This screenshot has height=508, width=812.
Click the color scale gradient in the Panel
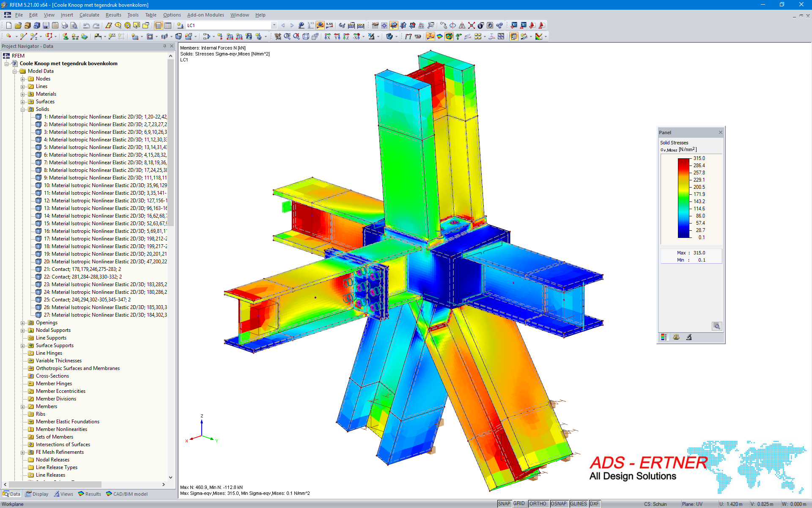[x=683, y=199]
